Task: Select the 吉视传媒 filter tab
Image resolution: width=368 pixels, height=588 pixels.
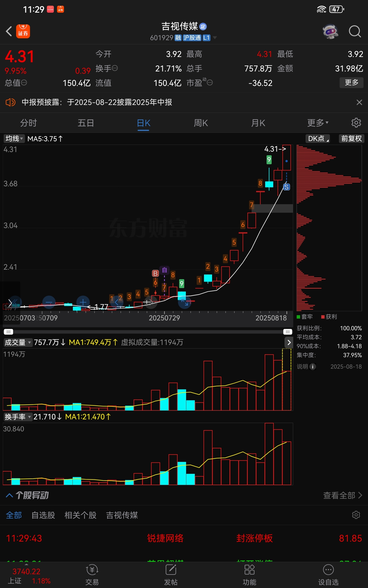Action: [x=122, y=515]
